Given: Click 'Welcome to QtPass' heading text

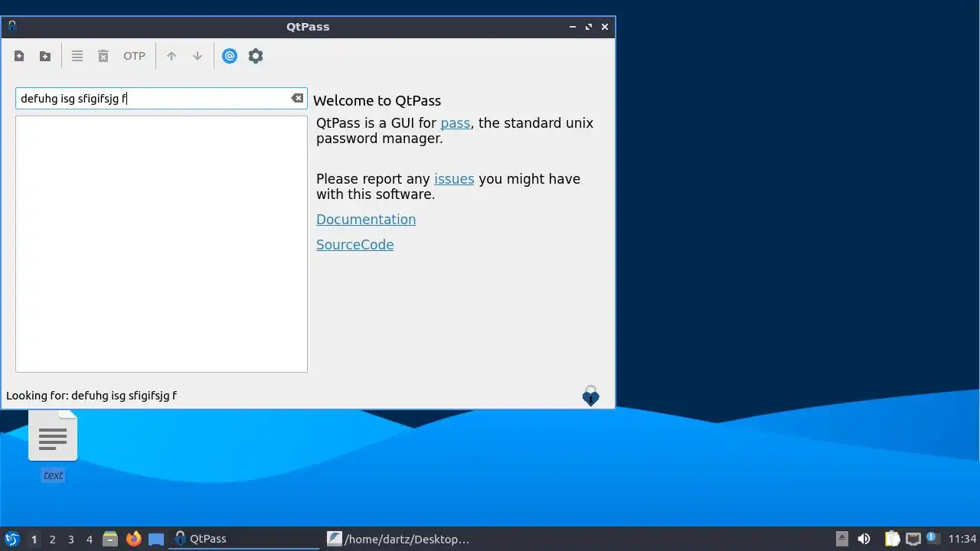Looking at the screenshot, I should 377,101.
